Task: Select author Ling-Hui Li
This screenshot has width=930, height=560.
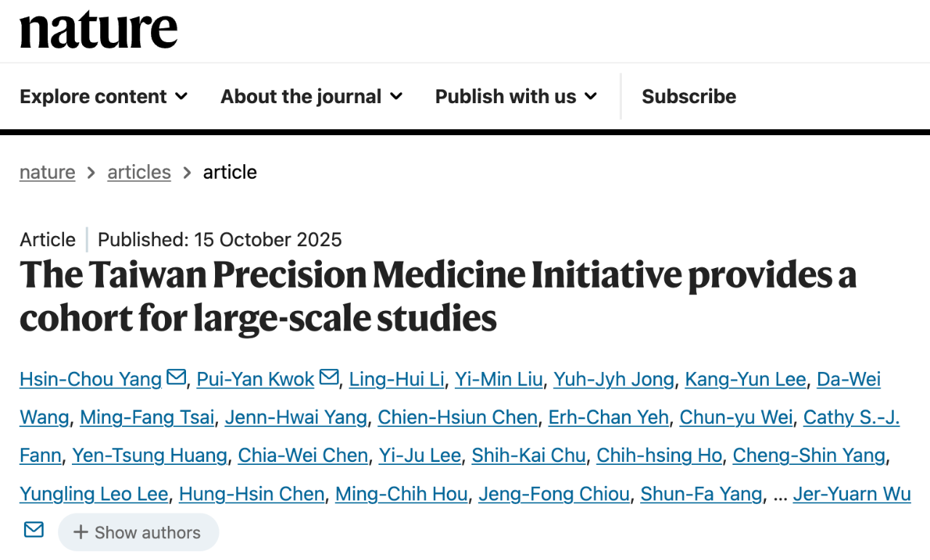Action: pos(396,379)
